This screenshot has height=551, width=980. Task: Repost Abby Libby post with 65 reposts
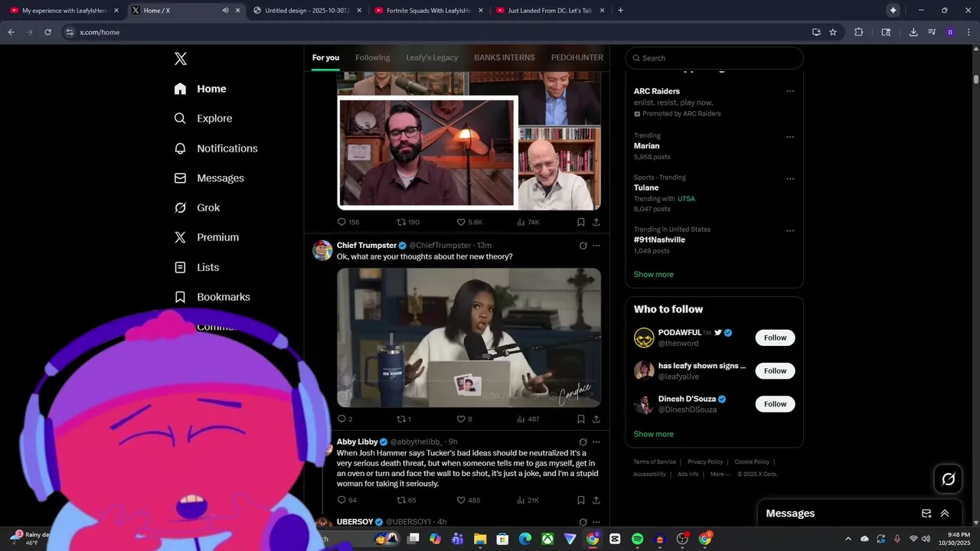click(x=401, y=500)
